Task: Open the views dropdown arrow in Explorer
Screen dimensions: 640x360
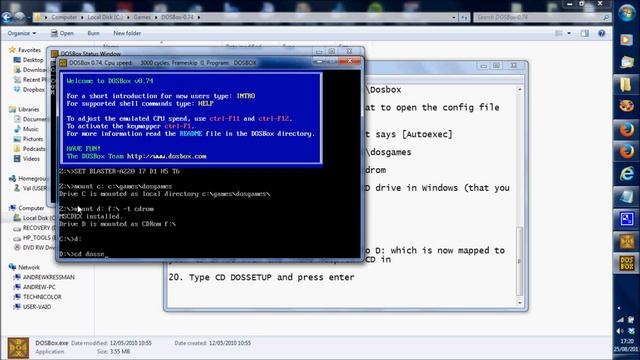Action: (569, 33)
